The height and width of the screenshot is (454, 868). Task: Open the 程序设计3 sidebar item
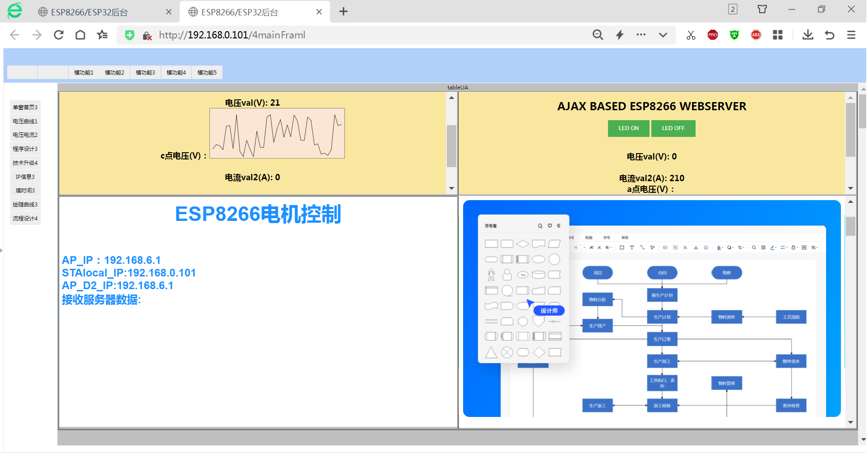25,149
